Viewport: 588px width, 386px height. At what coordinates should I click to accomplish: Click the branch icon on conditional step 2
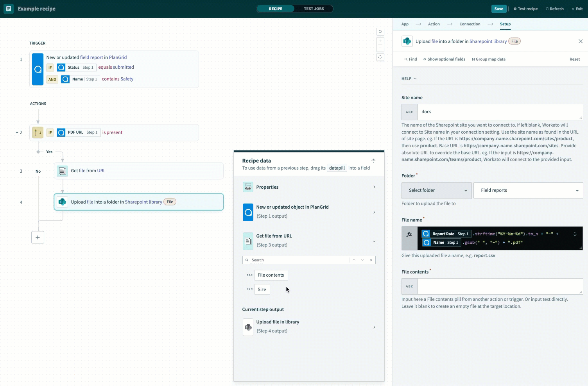[x=38, y=132]
